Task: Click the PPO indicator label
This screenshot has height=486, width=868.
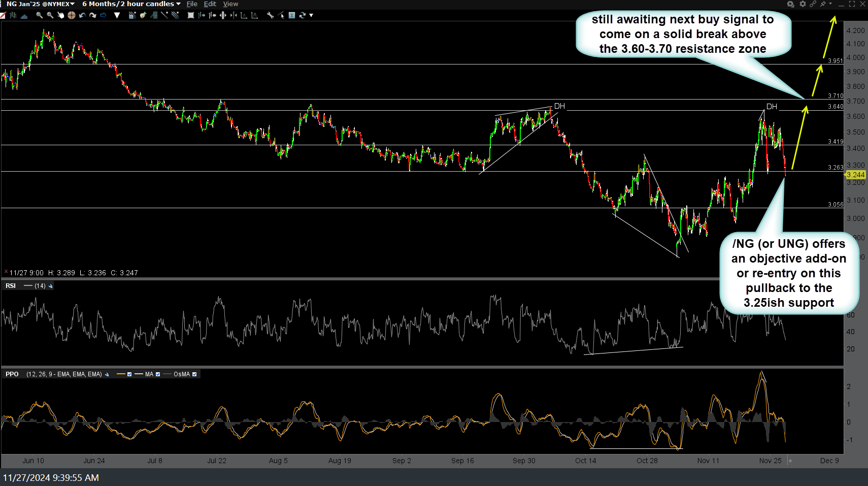Action: point(12,374)
